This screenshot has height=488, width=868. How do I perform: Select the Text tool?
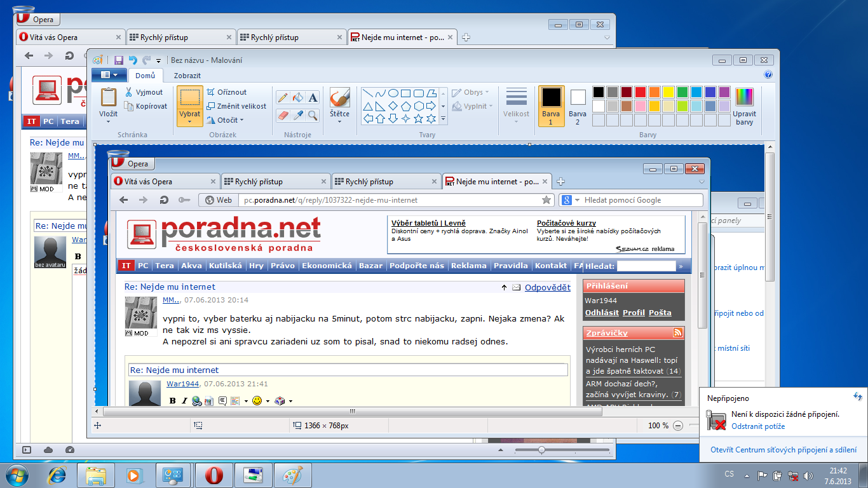click(312, 98)
